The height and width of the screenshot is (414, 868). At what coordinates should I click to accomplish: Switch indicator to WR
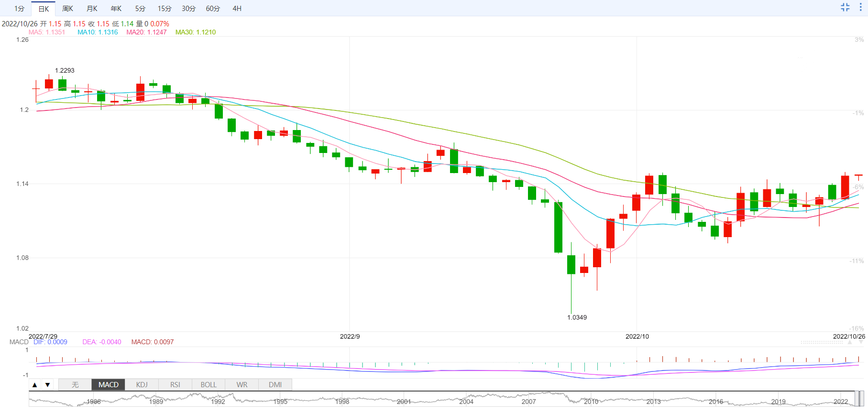[x=242, y=384]
